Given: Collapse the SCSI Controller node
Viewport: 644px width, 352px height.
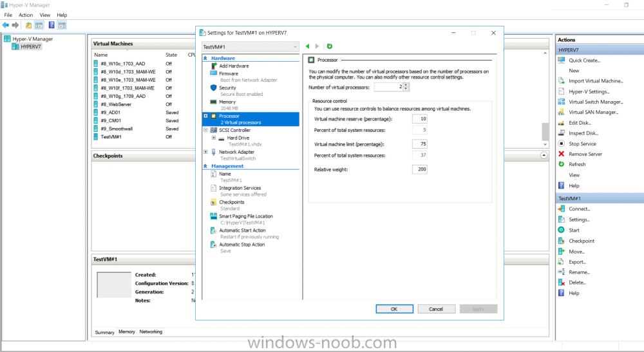Looking at the screenshot, I should 206,130.
